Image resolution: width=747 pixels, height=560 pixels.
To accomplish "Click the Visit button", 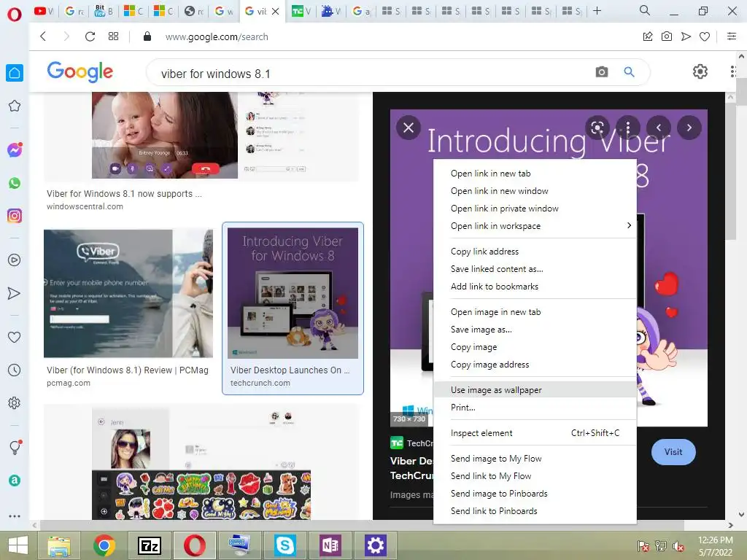I will click(x=673, y=452).
